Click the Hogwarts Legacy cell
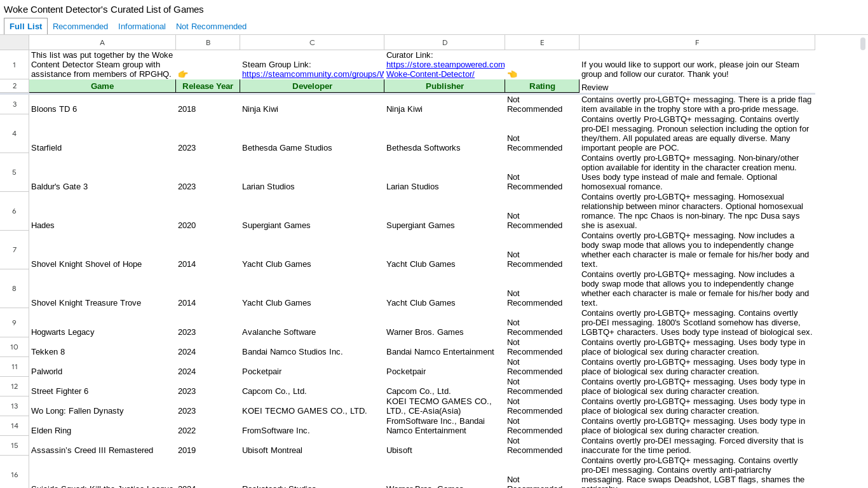868x488 pixels. tap(102, 323)
